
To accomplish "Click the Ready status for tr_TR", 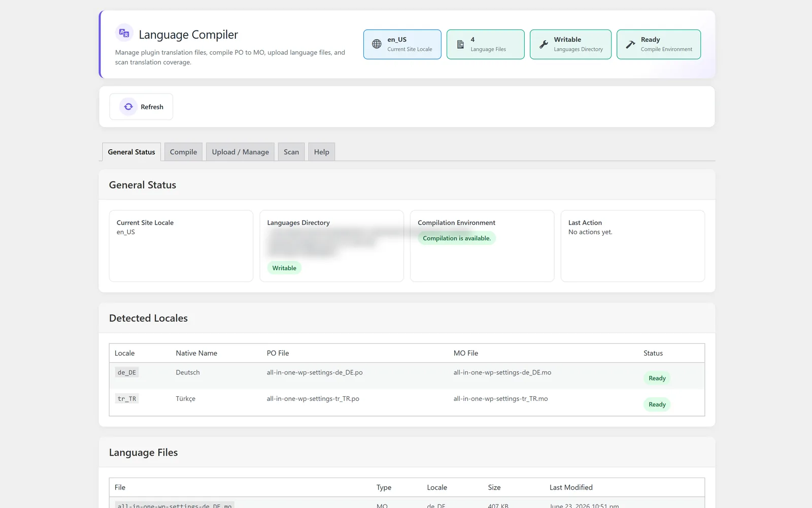I will click(657, 405).
